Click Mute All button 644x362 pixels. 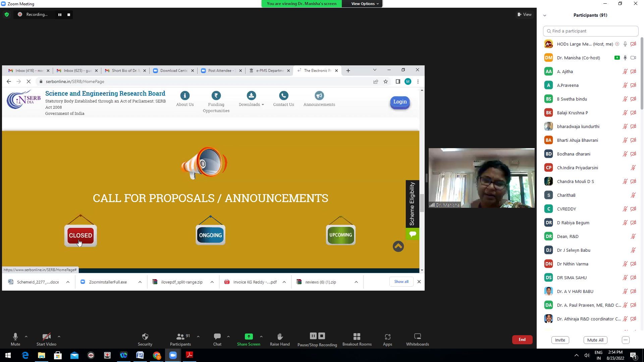pyautogui.click(x=595, y=340)
